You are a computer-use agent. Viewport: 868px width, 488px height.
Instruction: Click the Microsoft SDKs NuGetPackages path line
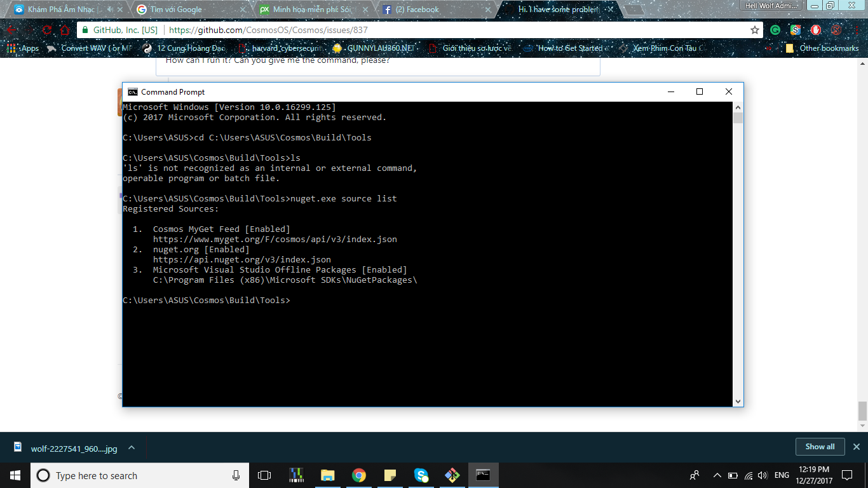click(x=285, y=280)
